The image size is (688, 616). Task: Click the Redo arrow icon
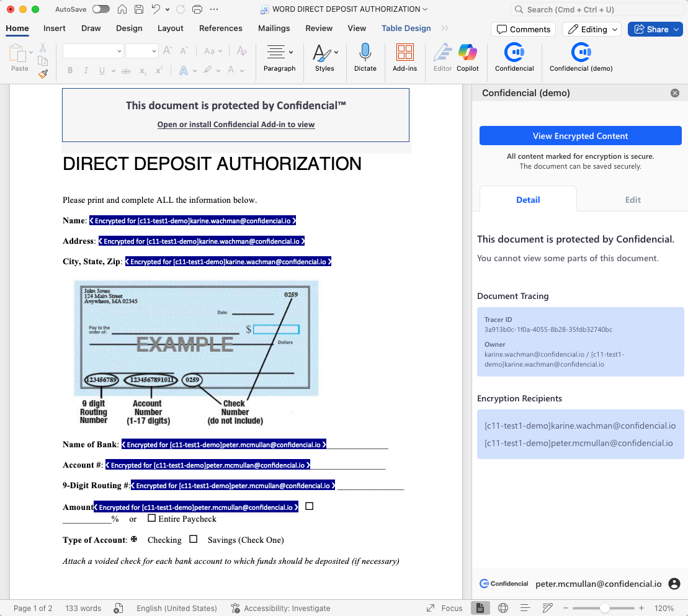coord(181,9)
